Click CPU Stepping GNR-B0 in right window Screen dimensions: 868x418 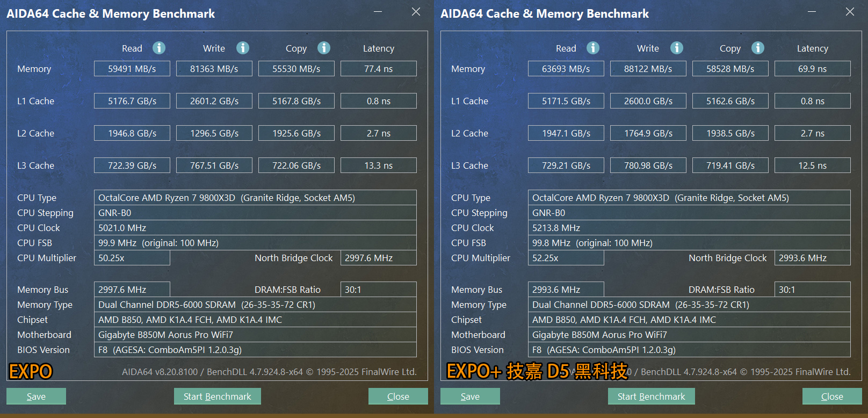point(689,213)
